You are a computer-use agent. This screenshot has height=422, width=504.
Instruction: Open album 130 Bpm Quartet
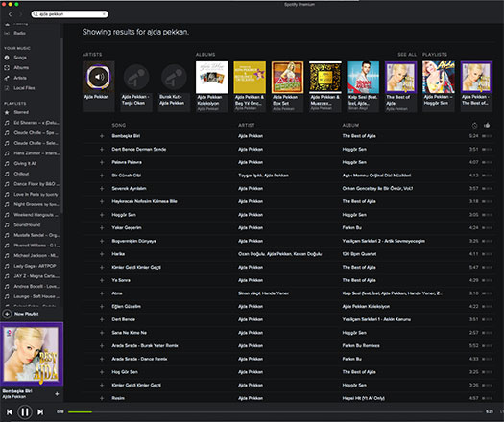coord(359,254)
